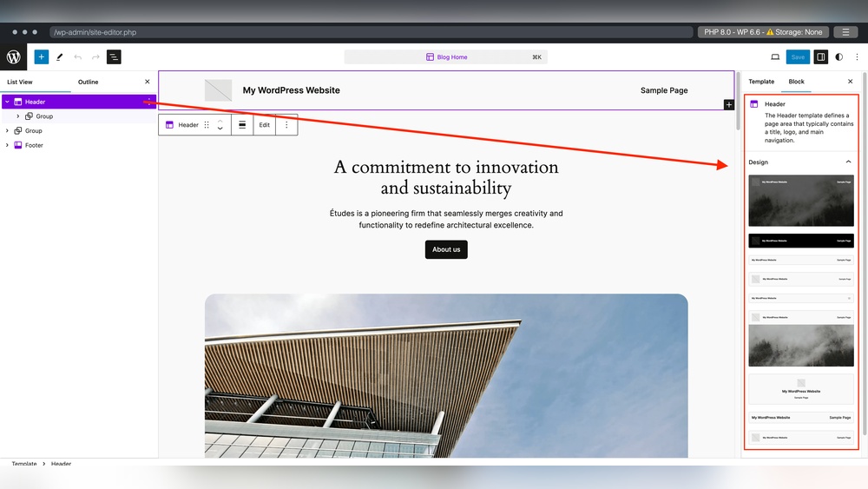Screen dimensions: 868x489
Task: Open the WordPress logo menu
Action: pyautogui.click(x=13, y=57)
